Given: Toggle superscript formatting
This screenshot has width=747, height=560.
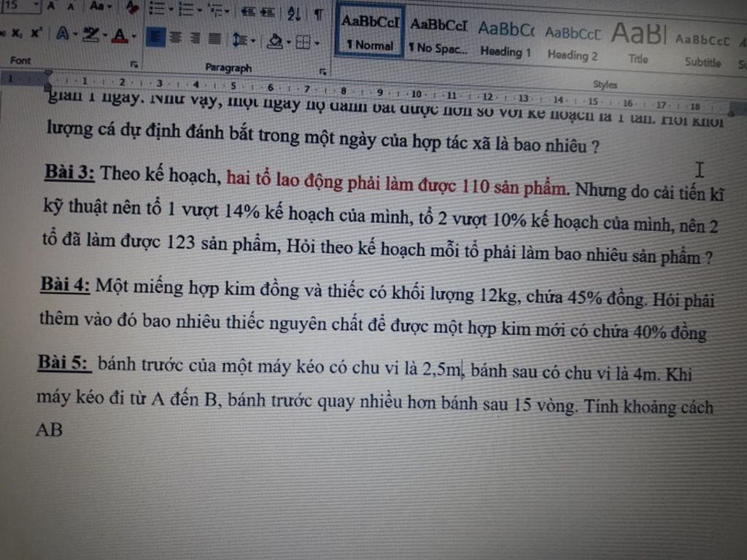Looking at the screenshot, I should [36, 33].
